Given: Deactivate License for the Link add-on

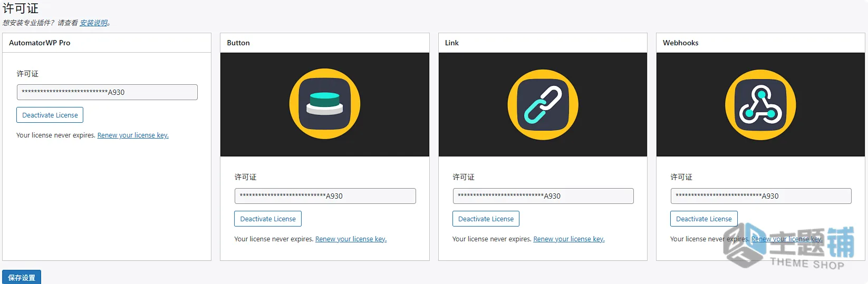Looking at the screenshot, I should point(486,219).
